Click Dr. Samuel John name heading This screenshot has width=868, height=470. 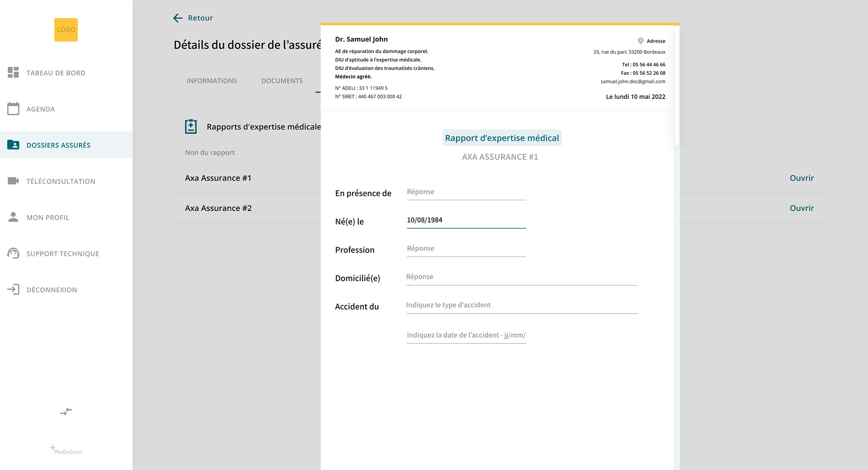361,39
